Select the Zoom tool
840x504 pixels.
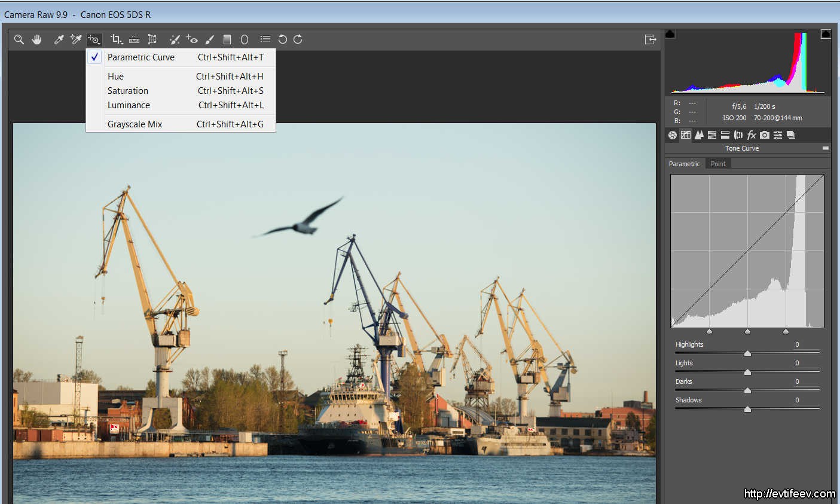pyautogui.click(x=19, y=39)
